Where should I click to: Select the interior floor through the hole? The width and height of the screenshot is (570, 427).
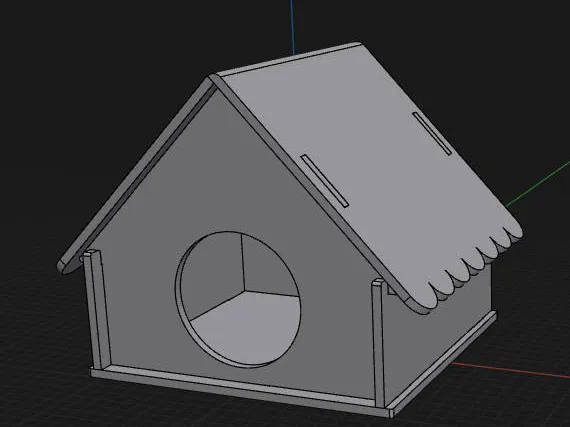coord(251,327)
